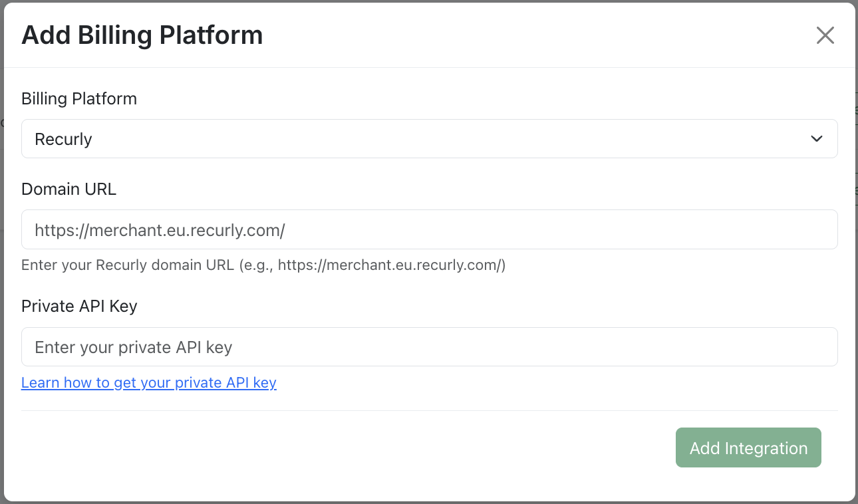Click the green Add Integration button

[748, 447]
